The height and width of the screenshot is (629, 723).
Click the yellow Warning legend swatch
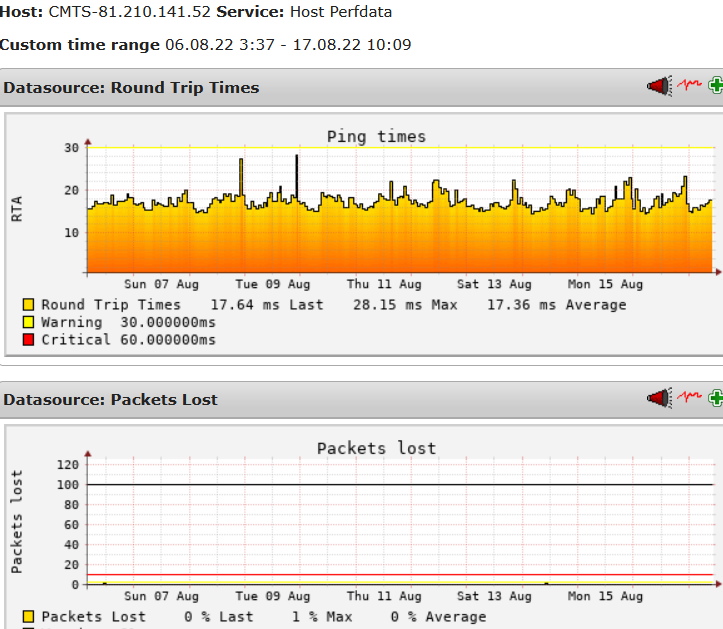(29, 322)
